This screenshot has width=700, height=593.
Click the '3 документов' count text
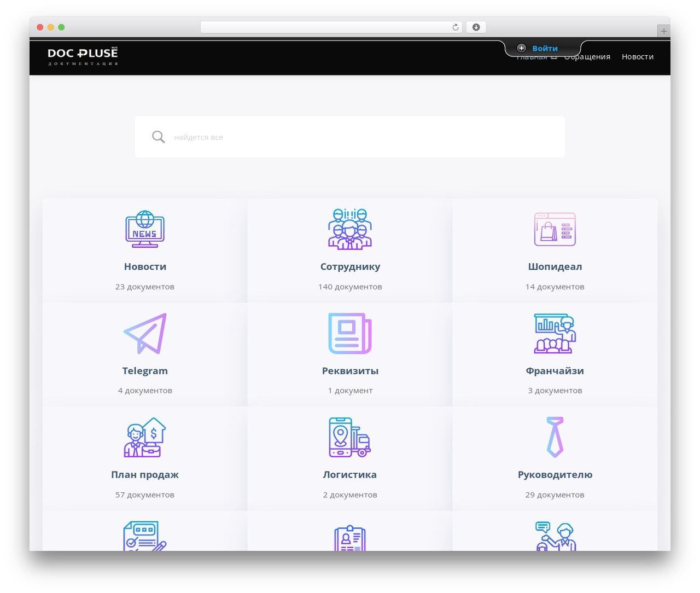click(555, 391)
